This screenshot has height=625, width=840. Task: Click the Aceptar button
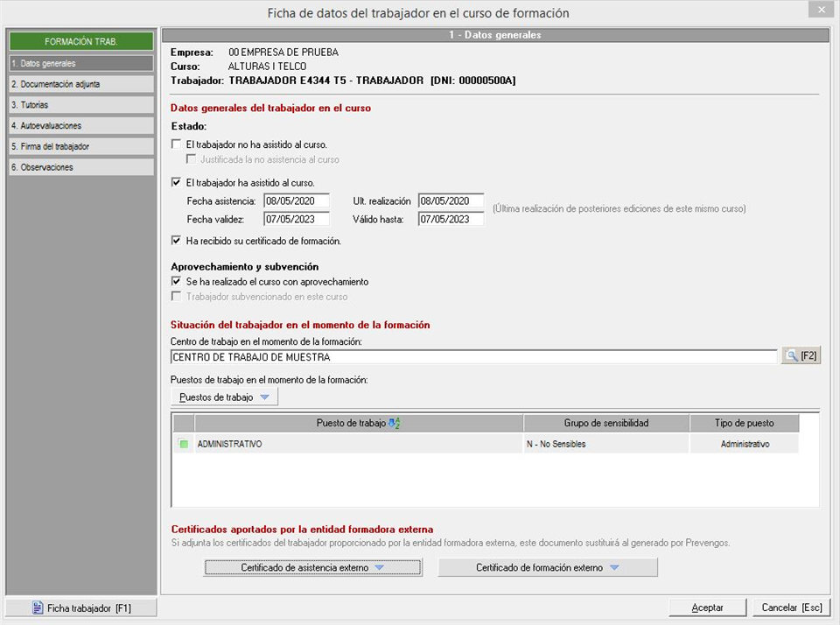click(707, 607)
